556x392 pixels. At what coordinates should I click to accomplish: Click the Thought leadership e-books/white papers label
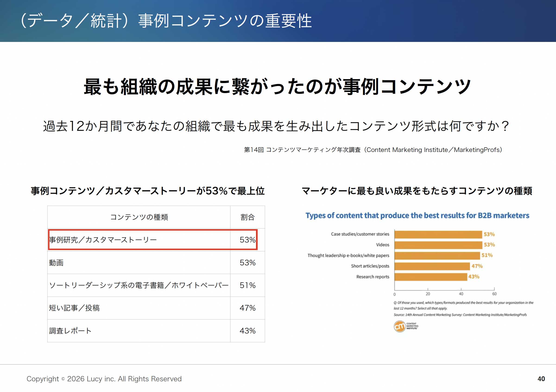click(x=348, y=256)
